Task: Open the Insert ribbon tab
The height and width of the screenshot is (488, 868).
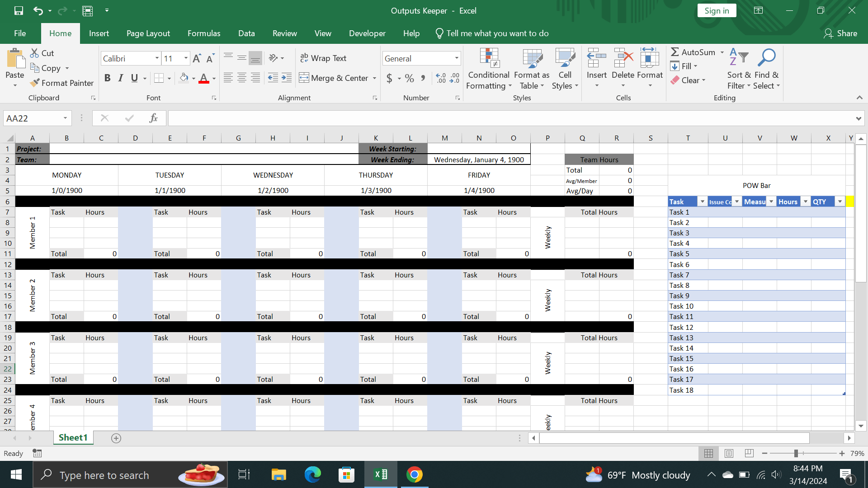Action: 99,33
